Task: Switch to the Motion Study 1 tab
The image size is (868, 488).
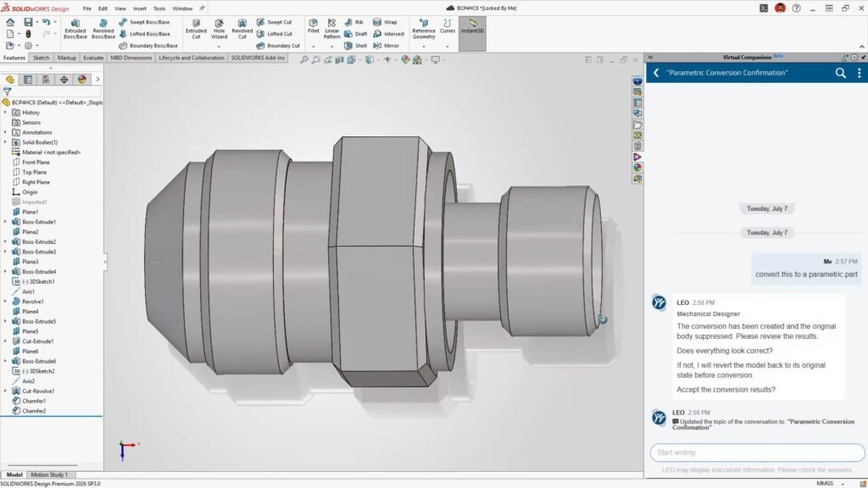Action: coord(48,474)
